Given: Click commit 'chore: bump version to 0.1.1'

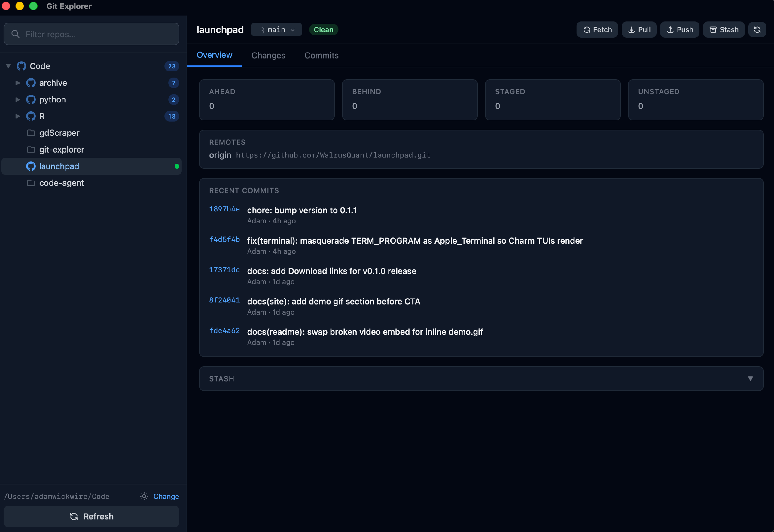Looking at the screenshot, I should [x=302, y=210].
